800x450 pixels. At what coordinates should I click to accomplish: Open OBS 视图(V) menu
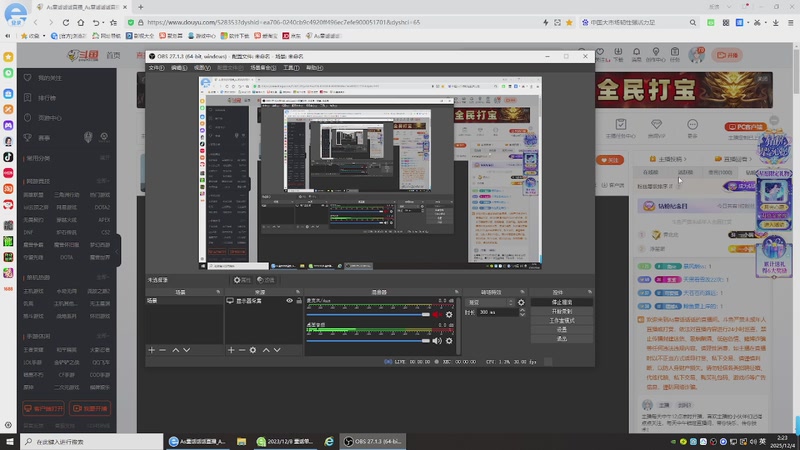[x=202, y=68]
